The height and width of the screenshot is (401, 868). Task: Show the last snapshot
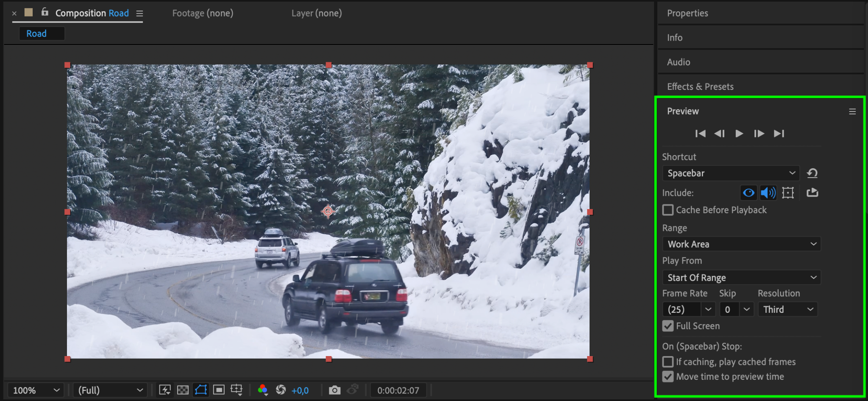point(353,389)
